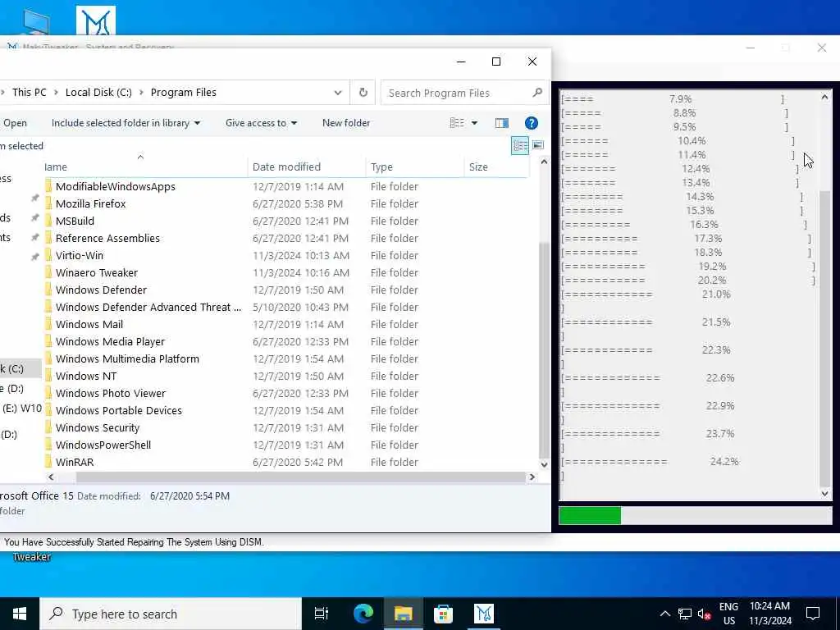Click the Windows NT folder icon
Image resolution: width=840 pixels, height=630 pixels.
pyautogui.click(x=48, y=376)
